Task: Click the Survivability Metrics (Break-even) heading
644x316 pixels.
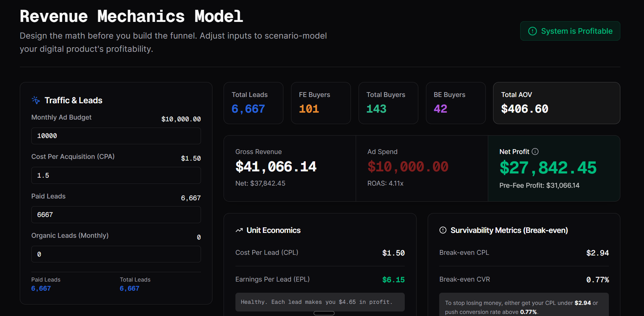Action: coord(509,230)
